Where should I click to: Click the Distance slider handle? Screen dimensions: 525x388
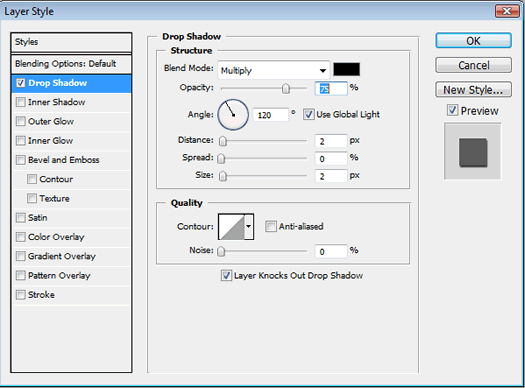coord(223,141)
